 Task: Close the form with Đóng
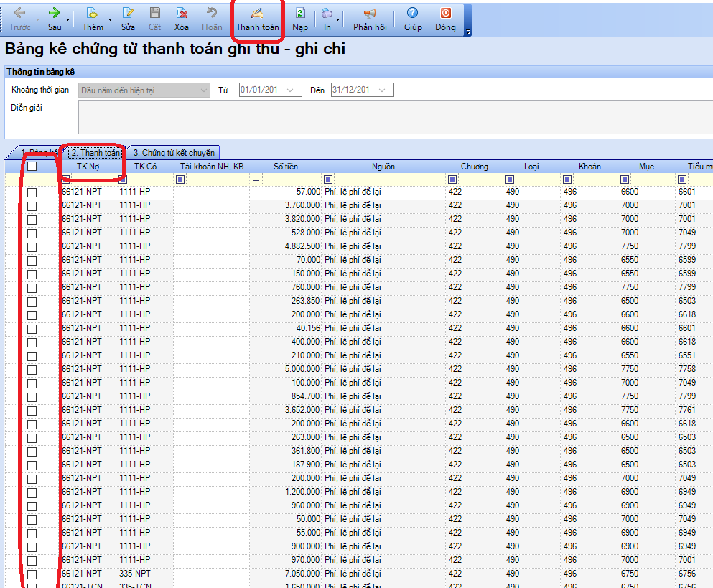(x=445, y=19)
